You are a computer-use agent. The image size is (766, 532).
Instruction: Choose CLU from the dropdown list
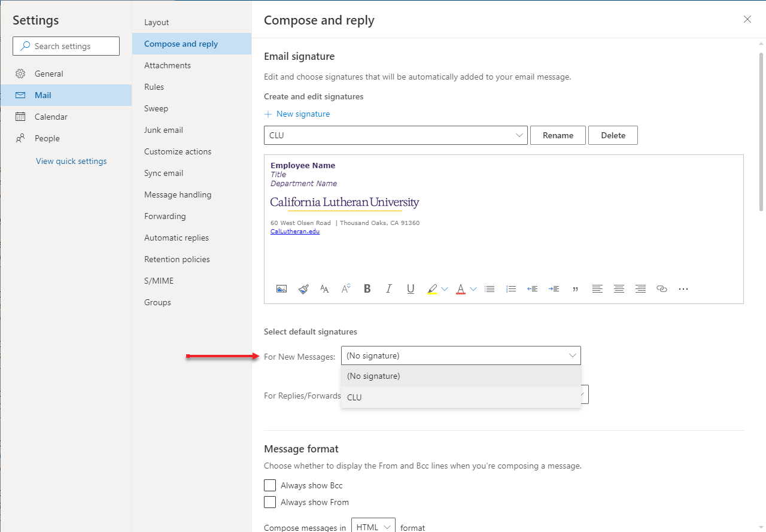coord(461,397)
